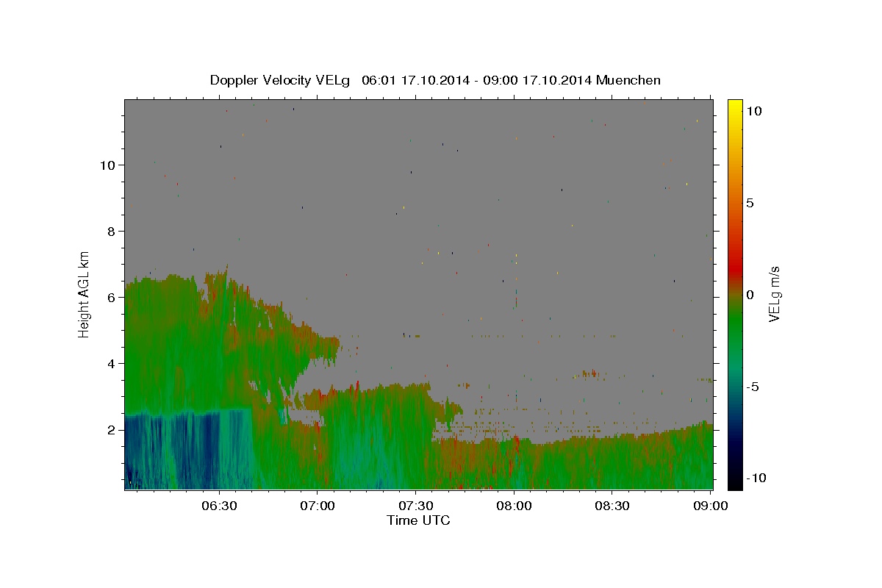The height and width of the screenshot is (588, 882).
Task: Select the 07:00 time tick label
Action: [318, 506]
